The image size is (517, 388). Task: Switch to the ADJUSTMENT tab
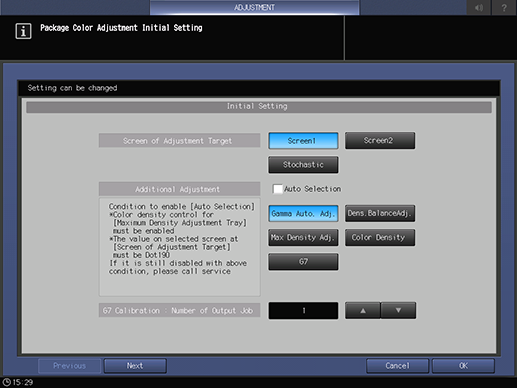pyautogui.click(x=254, y=7)
